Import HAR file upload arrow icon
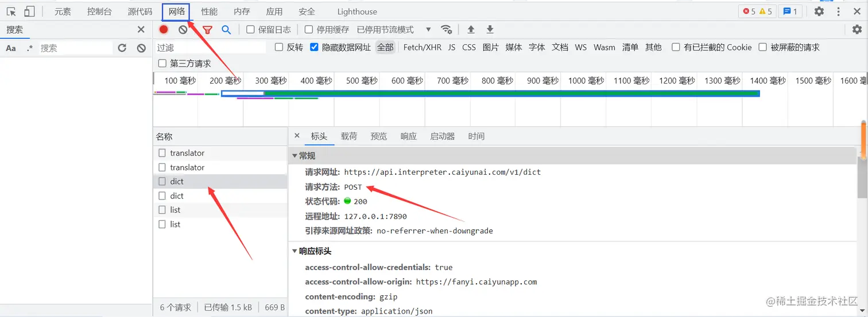This screenshot has width=868, height=317. click(x=471, y=30)
